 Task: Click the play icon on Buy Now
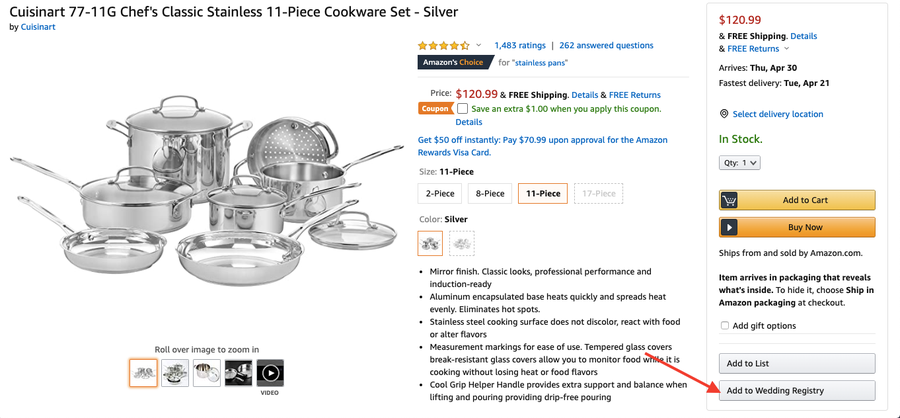(730, 227)
